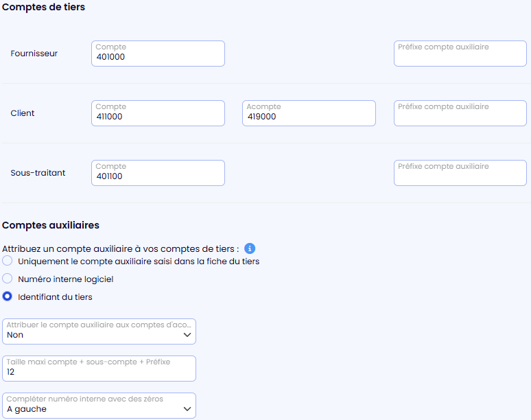This screenshot has height=420, width=531.
Task: Select 'Uniquement le compte auxiliaire saisi' radio option
Action: (8, 261)
